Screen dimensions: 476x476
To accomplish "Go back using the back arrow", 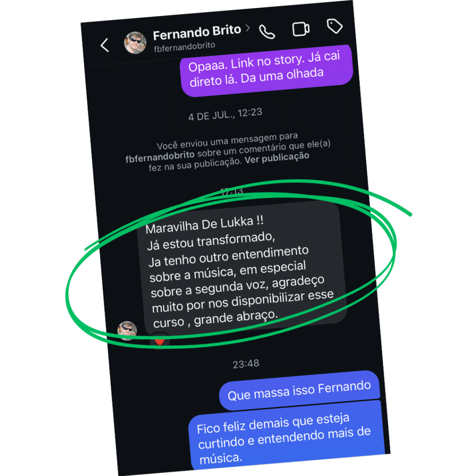I will [x=105, y=45].
